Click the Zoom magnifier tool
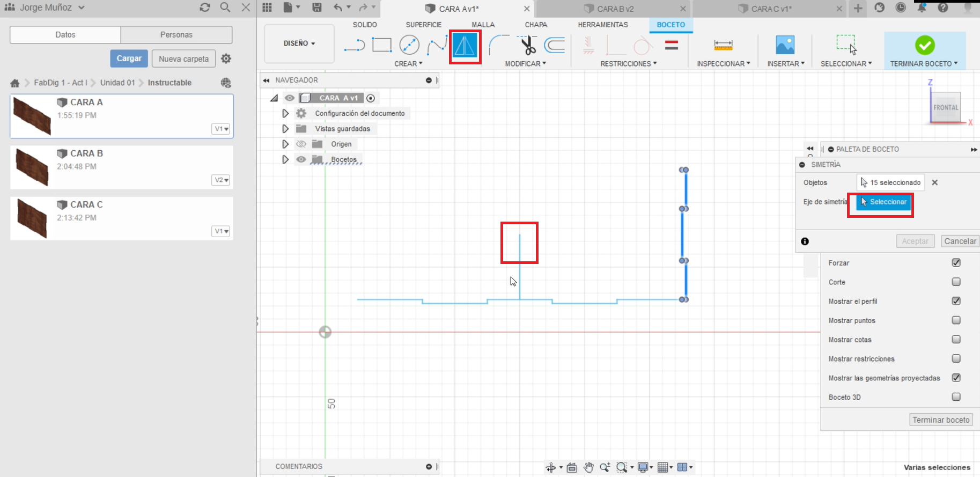This screenshot has width=980, height=477. 605,467
